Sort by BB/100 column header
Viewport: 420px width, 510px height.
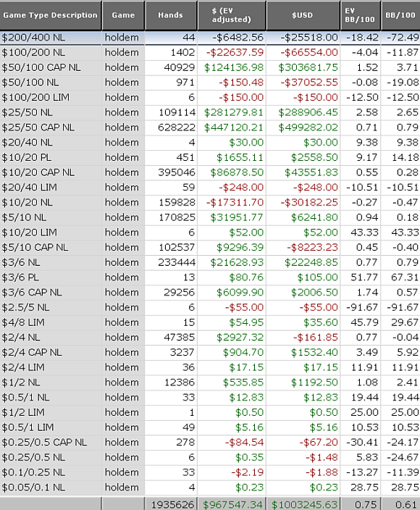tap(400, 15)
